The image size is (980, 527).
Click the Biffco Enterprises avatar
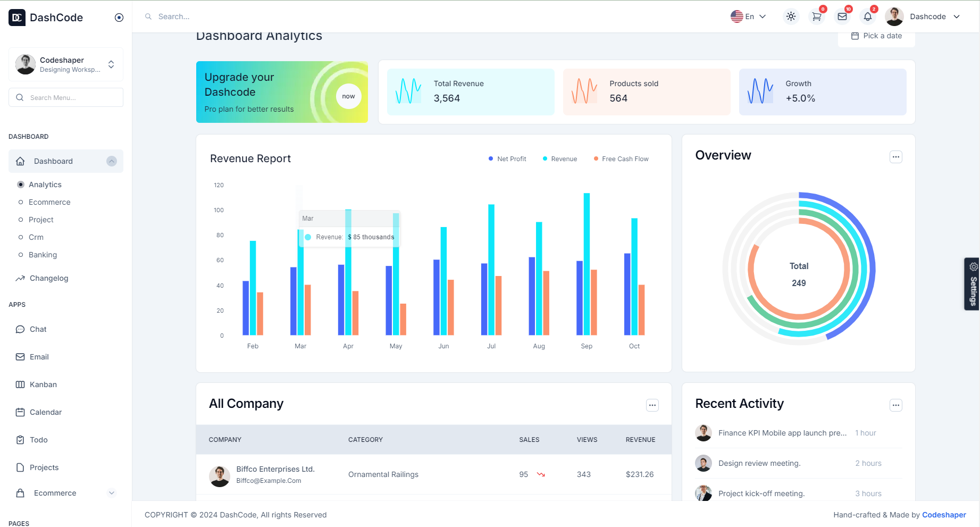[220, 476]
